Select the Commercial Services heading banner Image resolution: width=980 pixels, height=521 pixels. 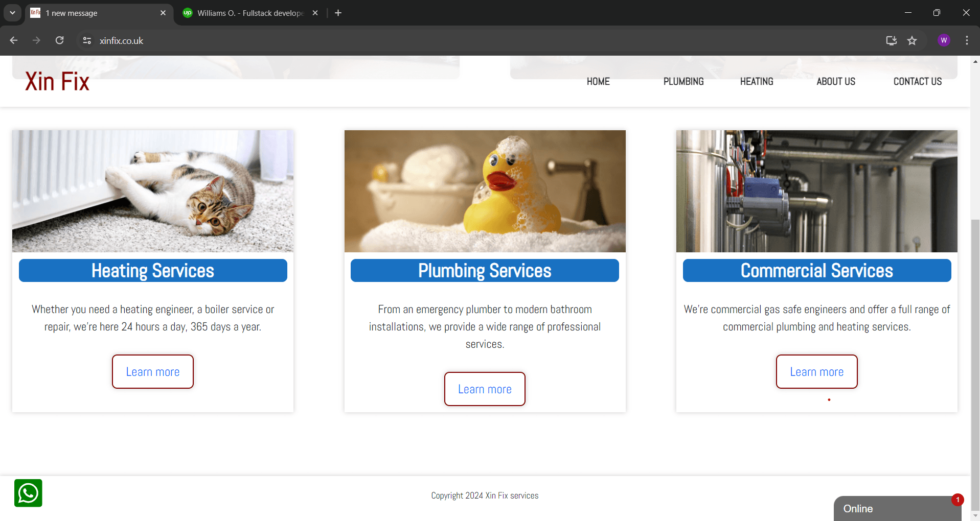(x=817, y=271)
